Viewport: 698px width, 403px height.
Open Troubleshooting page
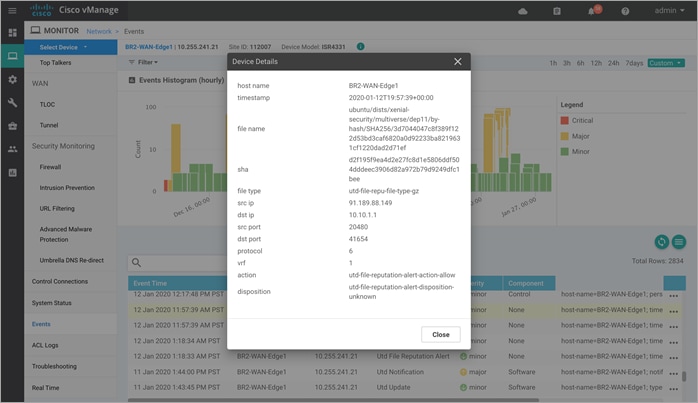point(54,366)
